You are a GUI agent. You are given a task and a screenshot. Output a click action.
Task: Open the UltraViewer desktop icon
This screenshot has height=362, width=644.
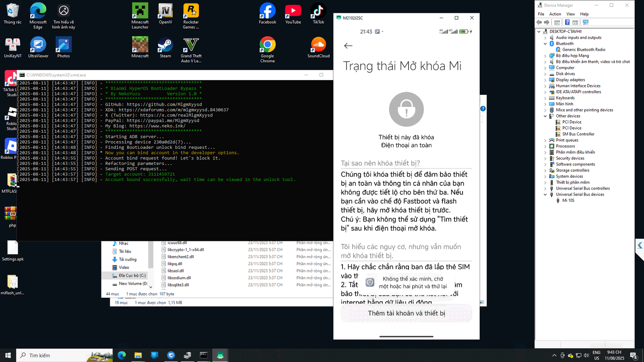click(38, 47)
